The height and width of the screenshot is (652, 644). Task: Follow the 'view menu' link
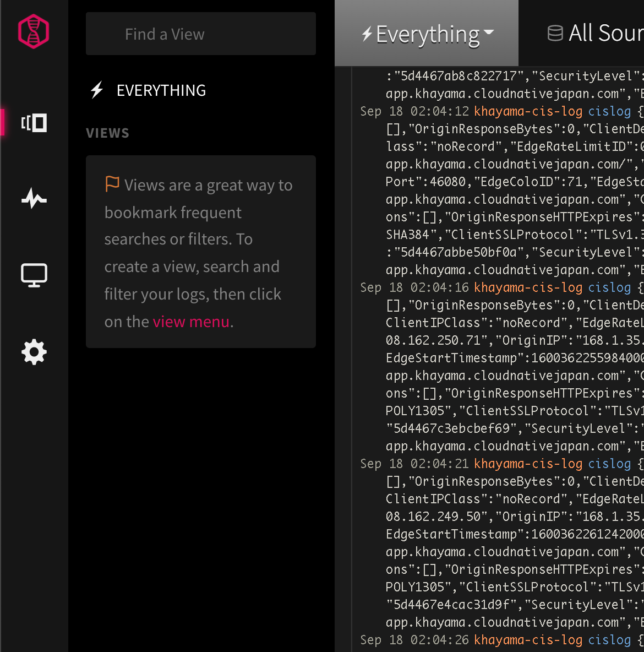[191, 322]
